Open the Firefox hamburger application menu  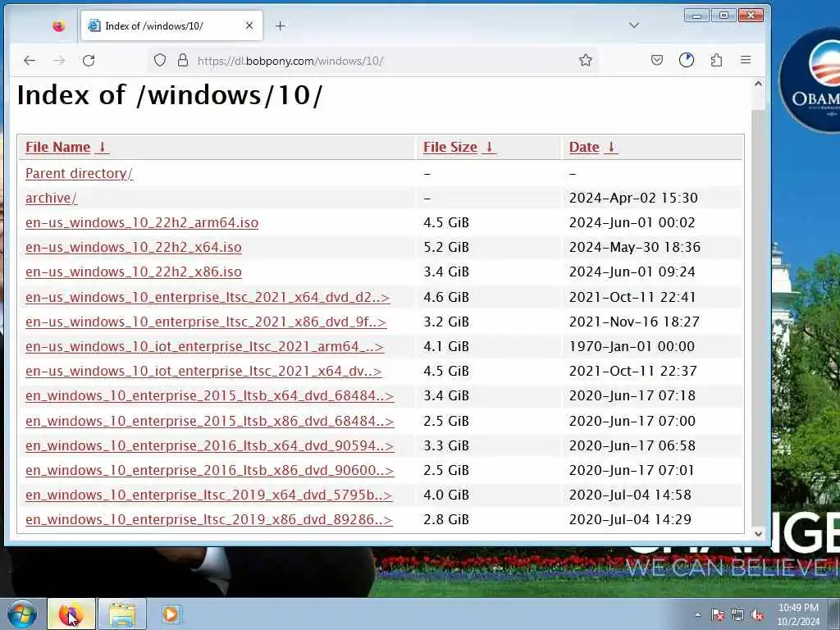(746, 60)
